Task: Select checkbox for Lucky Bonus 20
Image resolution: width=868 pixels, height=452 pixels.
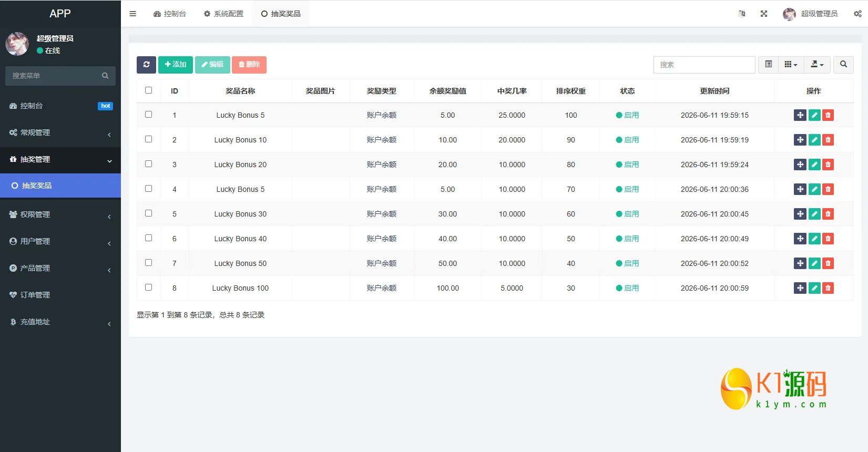Action: (x=148, y=164)
